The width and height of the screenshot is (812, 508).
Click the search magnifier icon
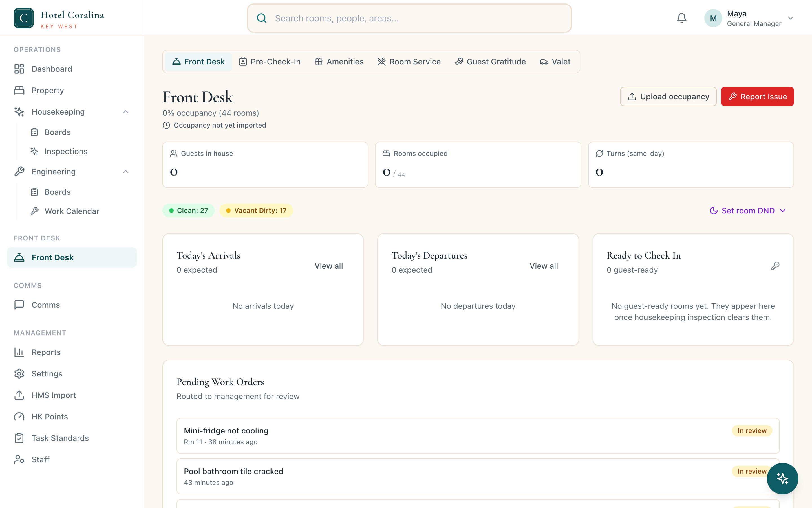point(261,18)
